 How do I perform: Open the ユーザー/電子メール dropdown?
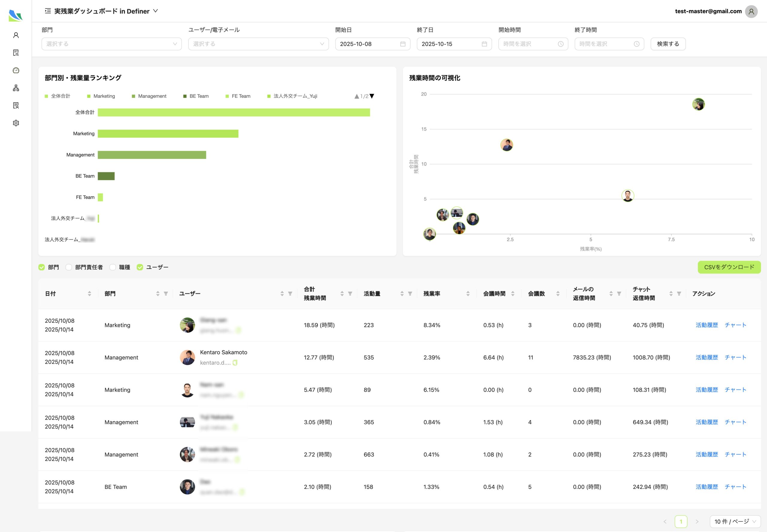click(x=258, y=44)
